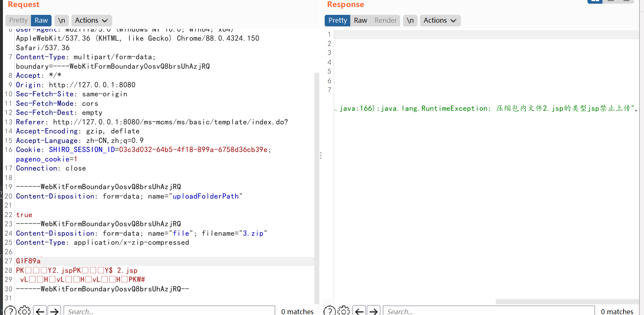Screen dimensions: 644x315
Task: Switch Request view to Pretty tab
Action: [18, 21]
